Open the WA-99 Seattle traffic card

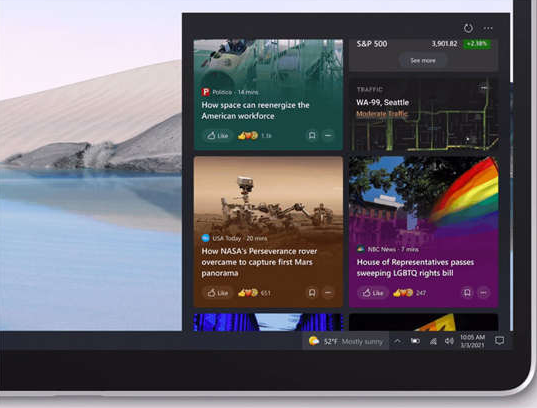(x=424, y=114)
